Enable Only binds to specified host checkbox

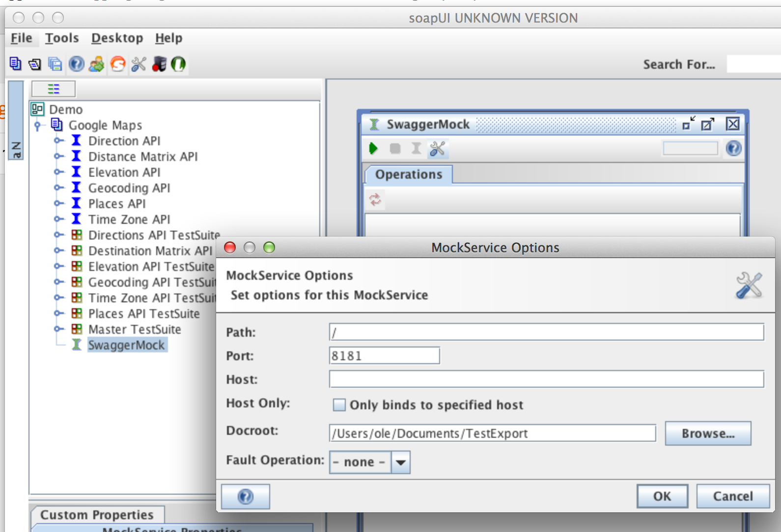(339, 405)
